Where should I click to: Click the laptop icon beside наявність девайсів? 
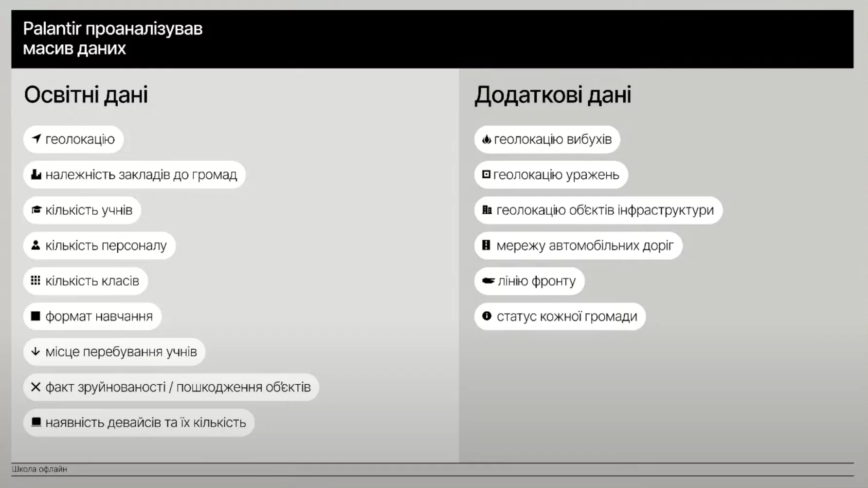click(36, 422)
